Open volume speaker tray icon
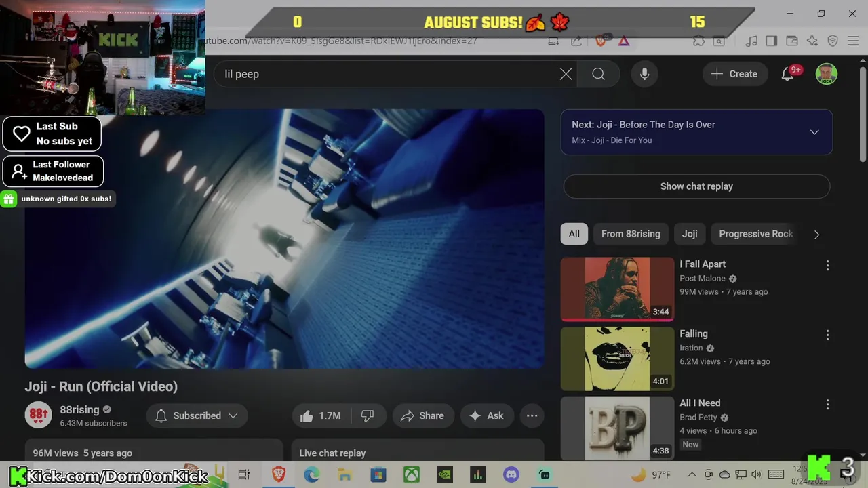This screenshot has height=488, width=868. 756,474
